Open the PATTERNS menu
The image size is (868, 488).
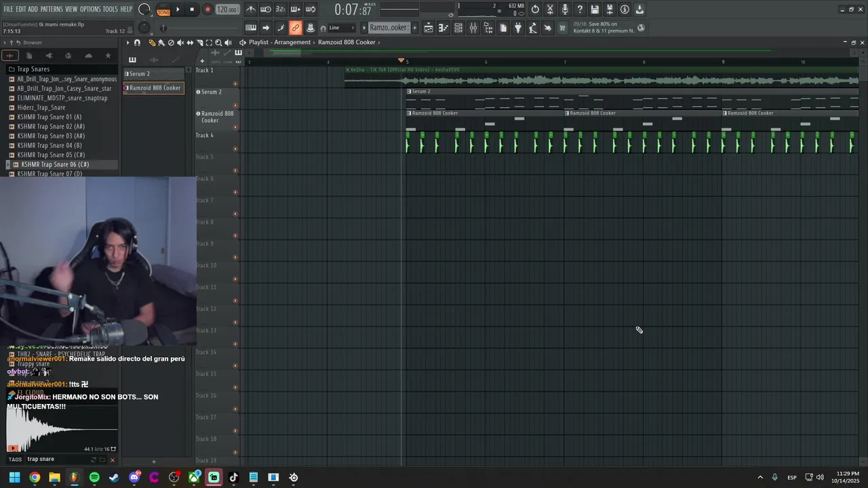coord(52,9)
